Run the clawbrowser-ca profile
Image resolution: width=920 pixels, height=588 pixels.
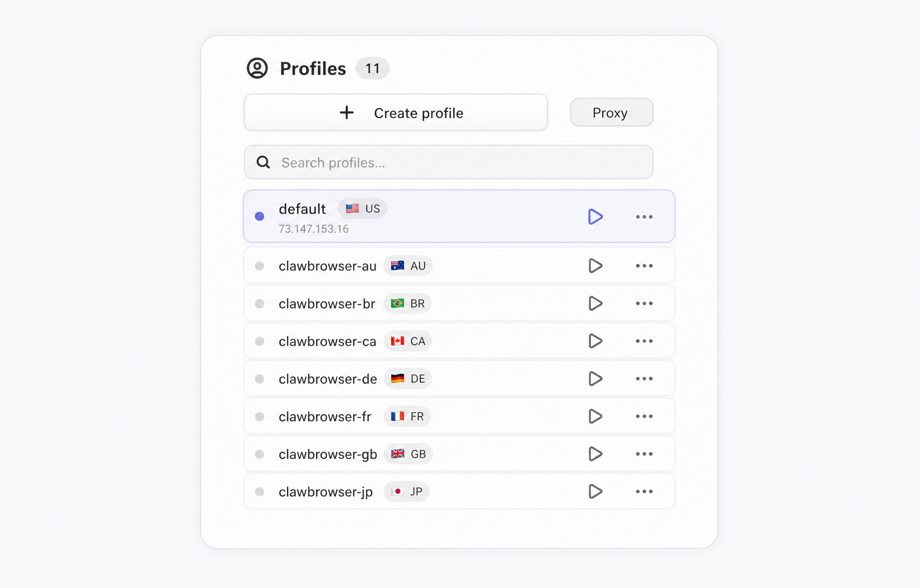point(595,341)
